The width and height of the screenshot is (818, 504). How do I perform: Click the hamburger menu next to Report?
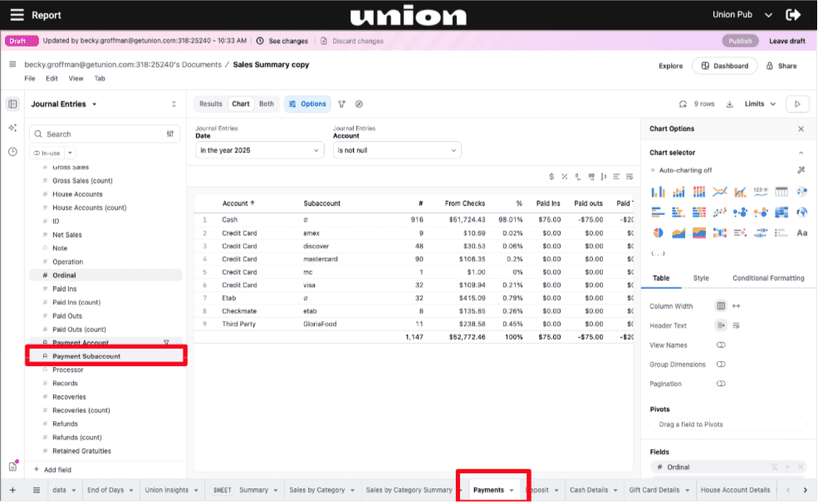tap(17, 15)
